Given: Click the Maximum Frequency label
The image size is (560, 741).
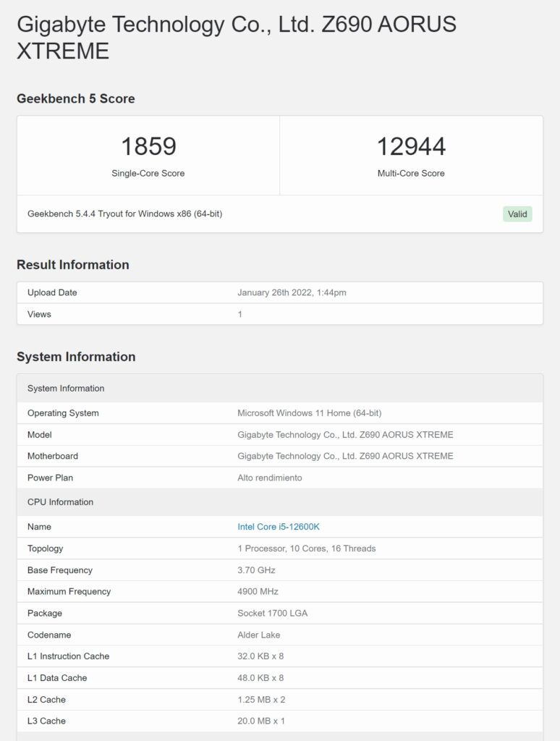Looking at the screenshot, I should (x=69, y=591).
